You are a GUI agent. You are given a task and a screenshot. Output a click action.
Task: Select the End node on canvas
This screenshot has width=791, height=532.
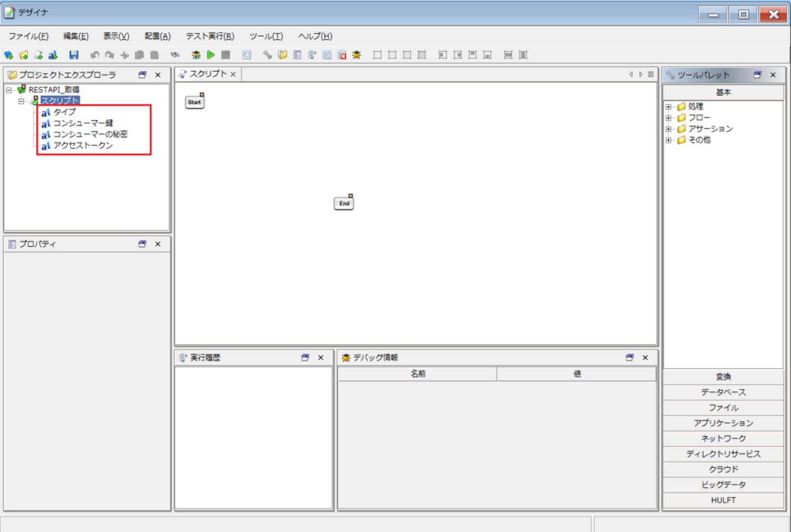pos(344,203)
